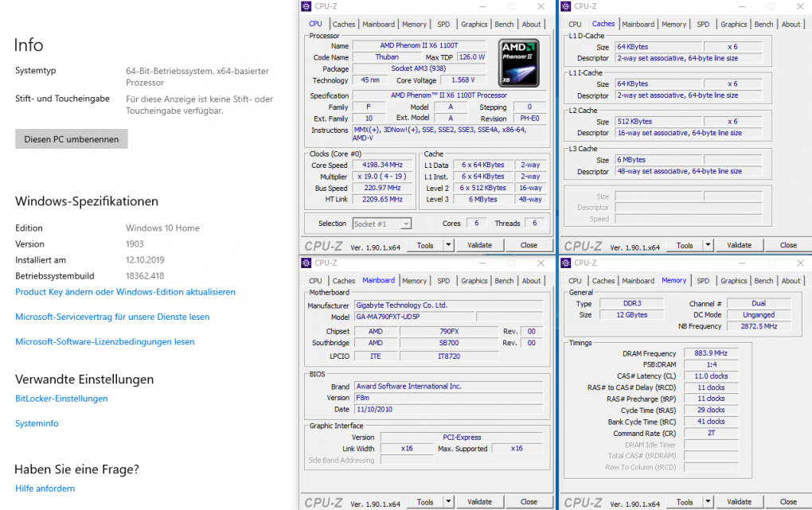This screenshot has height=510, width=812.
Task: Click Tools button in the Mainboard window
Action: point(425,502)
